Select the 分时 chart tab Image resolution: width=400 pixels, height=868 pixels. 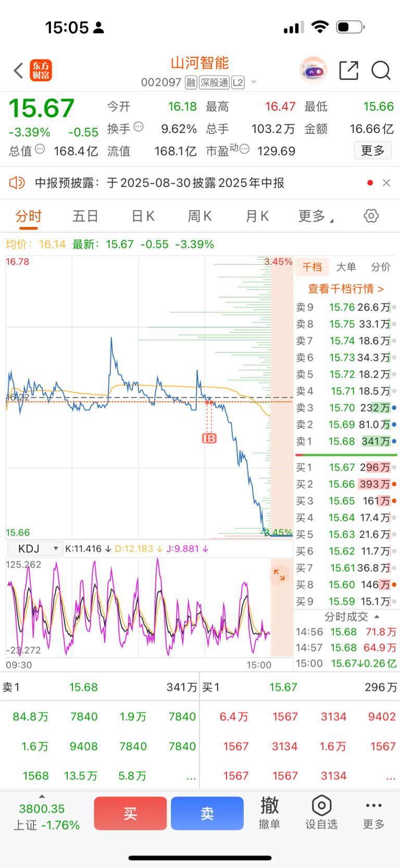pyautogui.click(x=28, y=216)
